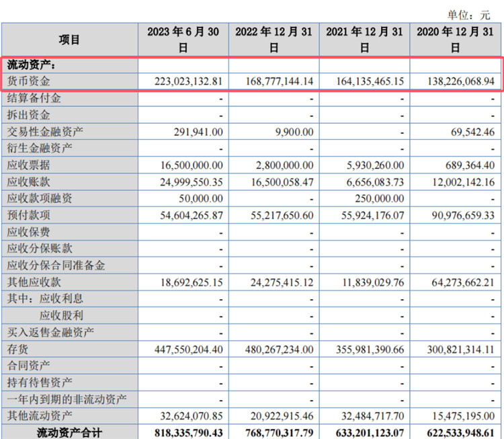This screenshot has width=504, height=439.
Task: Select the value 32,624,070.85
Action: click(x=192, y=416)
